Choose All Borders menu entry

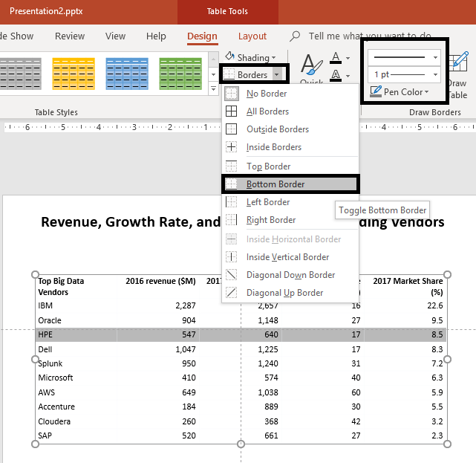[290, 111]
